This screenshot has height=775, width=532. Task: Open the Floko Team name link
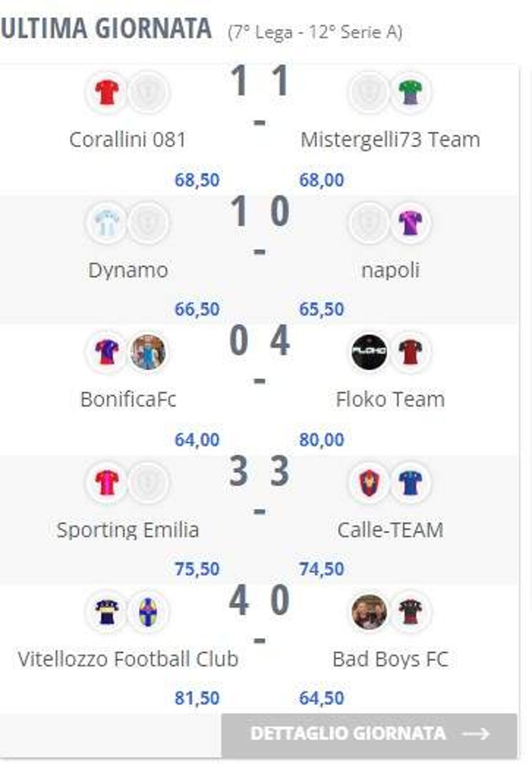[x=390, y=400]
